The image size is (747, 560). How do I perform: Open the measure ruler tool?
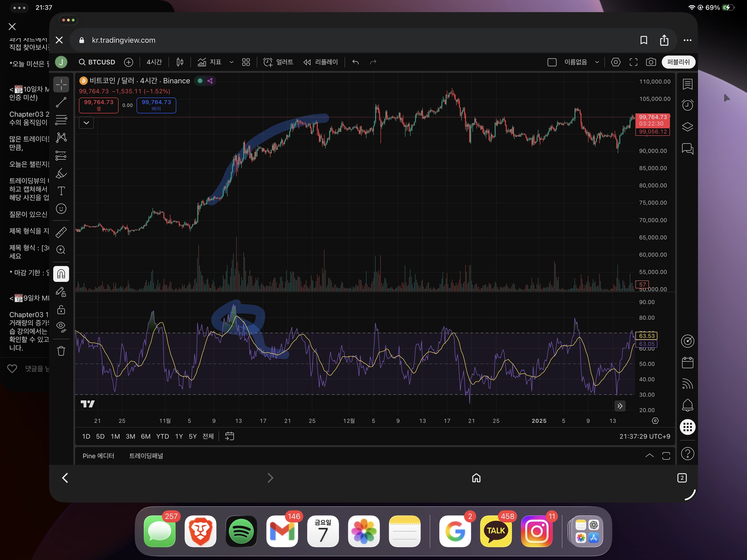coord(61,232)
